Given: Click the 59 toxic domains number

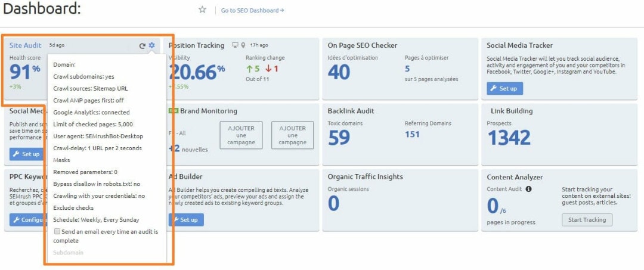Looking at the screenshot, I should [339, 137].
